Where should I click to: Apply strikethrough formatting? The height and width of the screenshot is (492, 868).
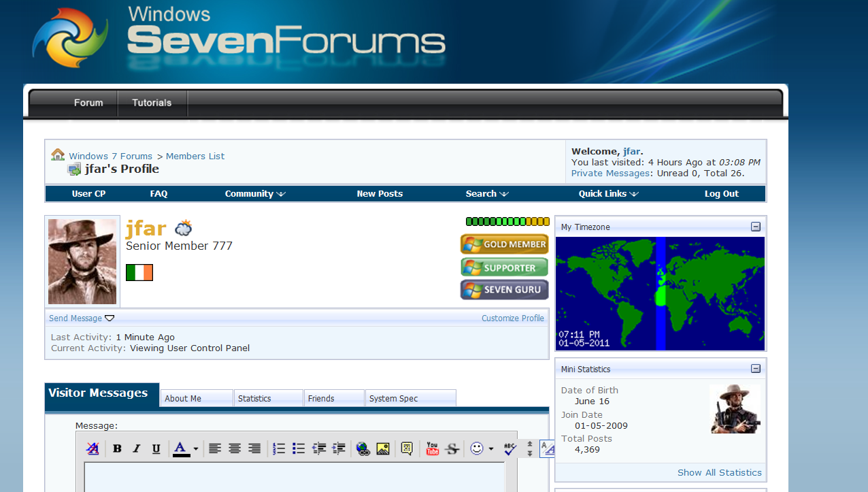[452, 448]
